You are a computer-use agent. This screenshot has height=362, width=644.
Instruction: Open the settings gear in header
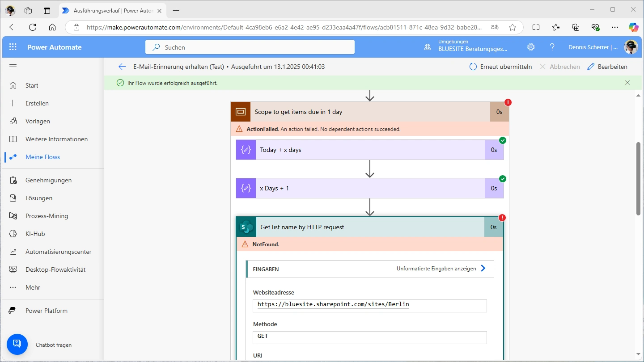(531, 47)
